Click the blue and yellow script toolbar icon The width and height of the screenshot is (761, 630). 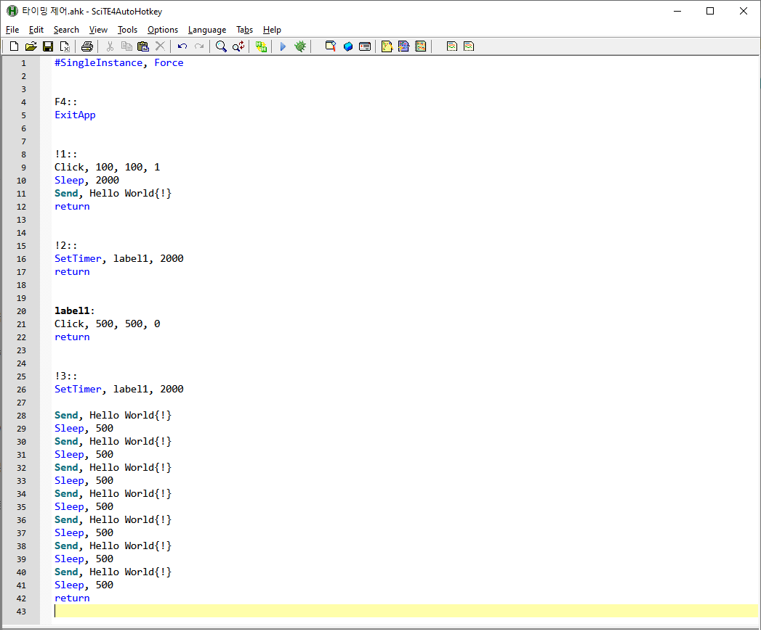pyautogui.click(x=403, y=47)
